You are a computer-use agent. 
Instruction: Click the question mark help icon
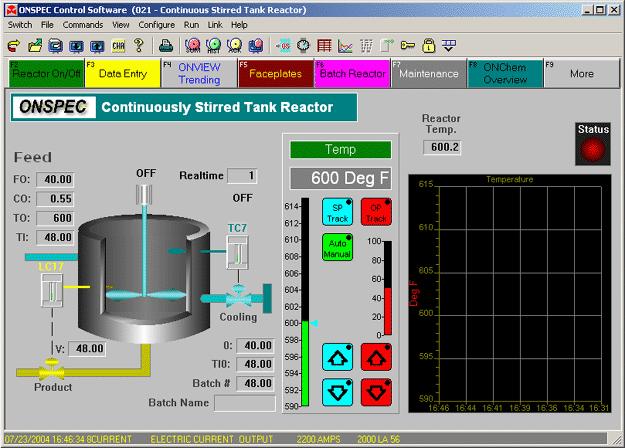point(139,45)
